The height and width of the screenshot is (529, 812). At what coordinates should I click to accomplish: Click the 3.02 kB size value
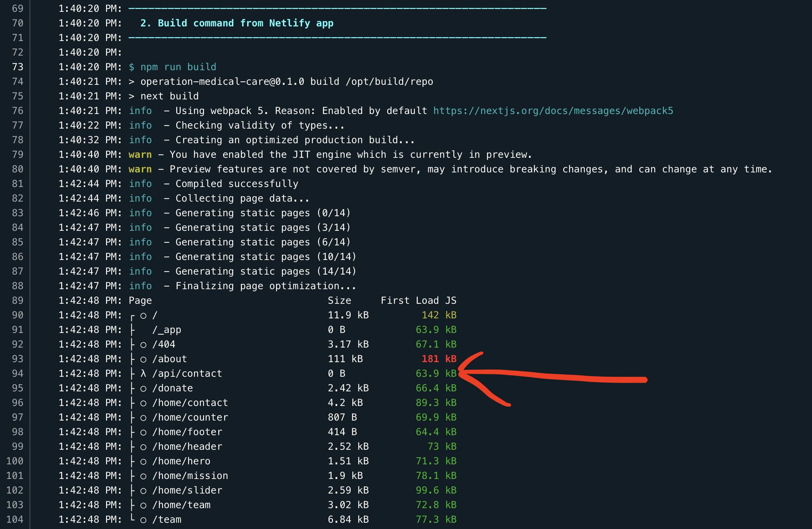[x=348, y=505]
